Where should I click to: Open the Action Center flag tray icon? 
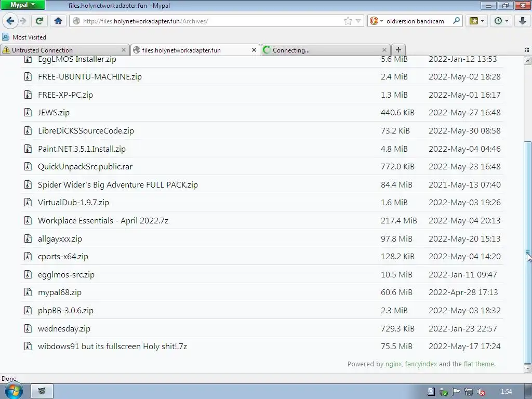456,392
